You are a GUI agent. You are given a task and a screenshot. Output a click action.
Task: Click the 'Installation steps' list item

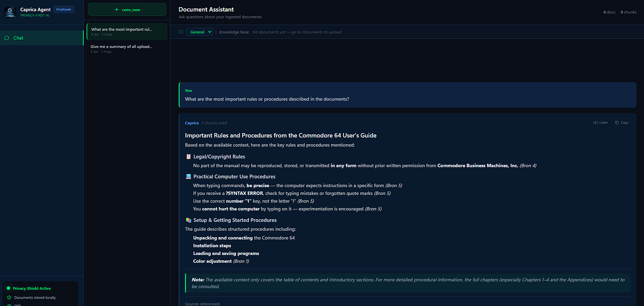click(x=212, y=246)
